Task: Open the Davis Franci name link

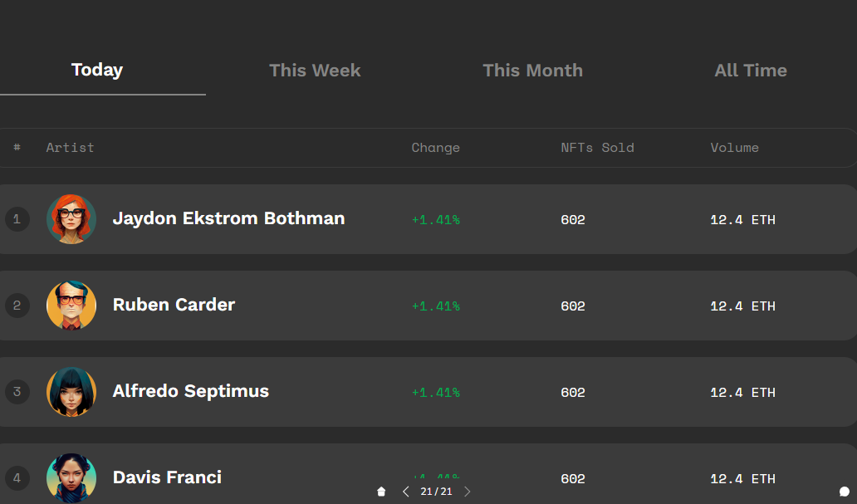Action: click(x=167, y=477)
